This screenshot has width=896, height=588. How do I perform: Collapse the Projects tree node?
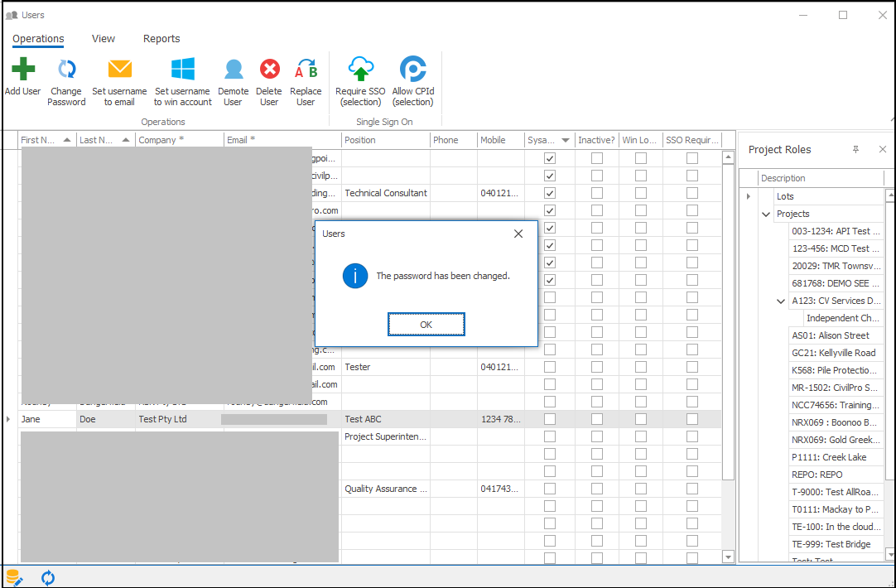766,214
